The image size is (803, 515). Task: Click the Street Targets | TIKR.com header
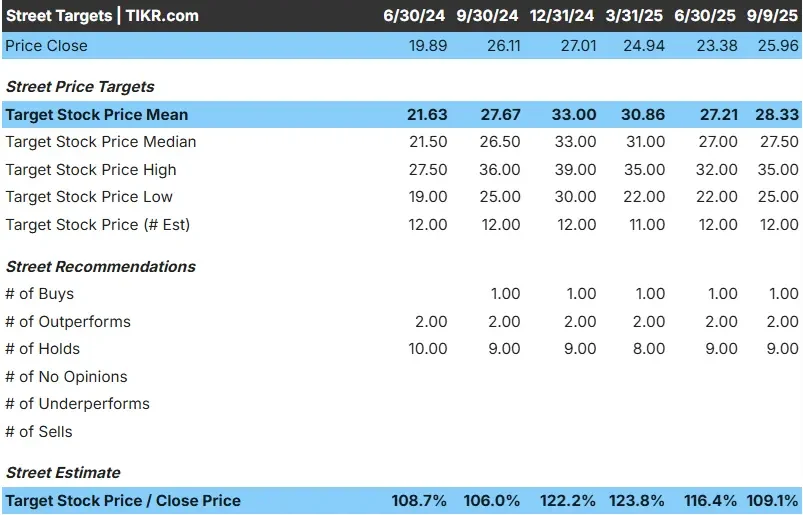(x=102, y=16)
